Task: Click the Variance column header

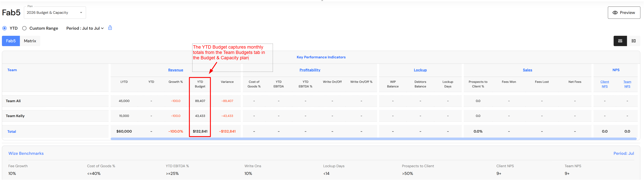Action: [227, 82]
